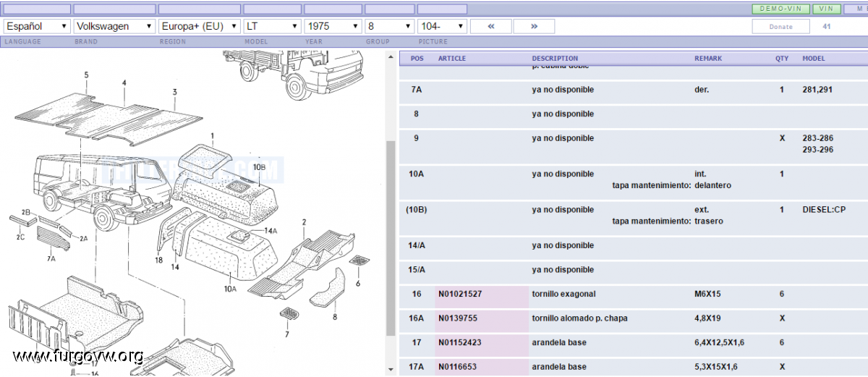Select position 8 in the parts table
The image size is (868, 377).
tap(416, 114)
